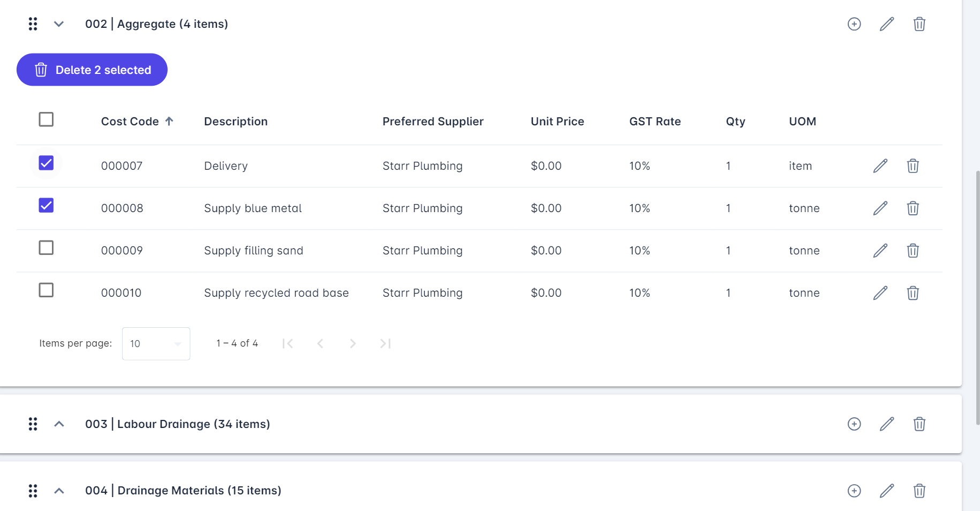This screenshot has height=511, width=980.
Task: Go to the next page
Action: click(x=352, y=344)
